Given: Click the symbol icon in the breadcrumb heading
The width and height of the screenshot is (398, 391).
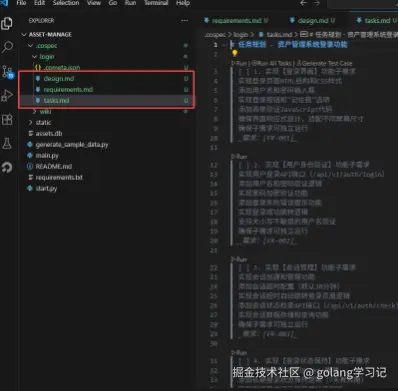Looking at the screenshot, I should 304,34.
